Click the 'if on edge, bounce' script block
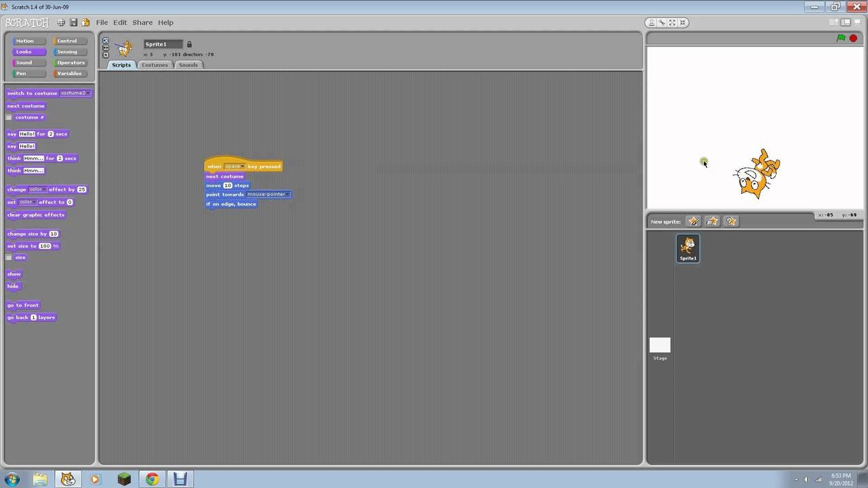 point(231,204)
